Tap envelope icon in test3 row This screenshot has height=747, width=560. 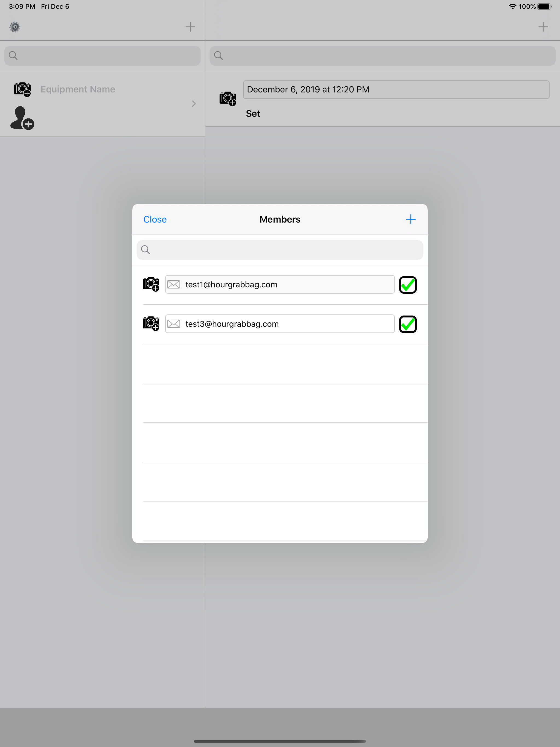click(x=174, y=324)
